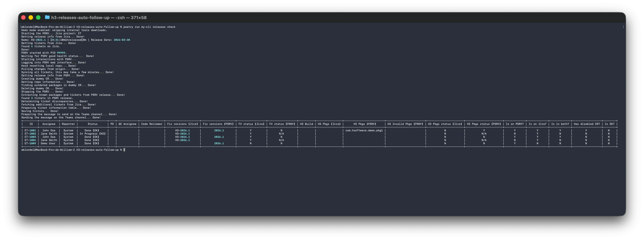The image size is (644, 240).
Task: Click the 'Is on PSRV?' column header
Action: pos(515,124)
